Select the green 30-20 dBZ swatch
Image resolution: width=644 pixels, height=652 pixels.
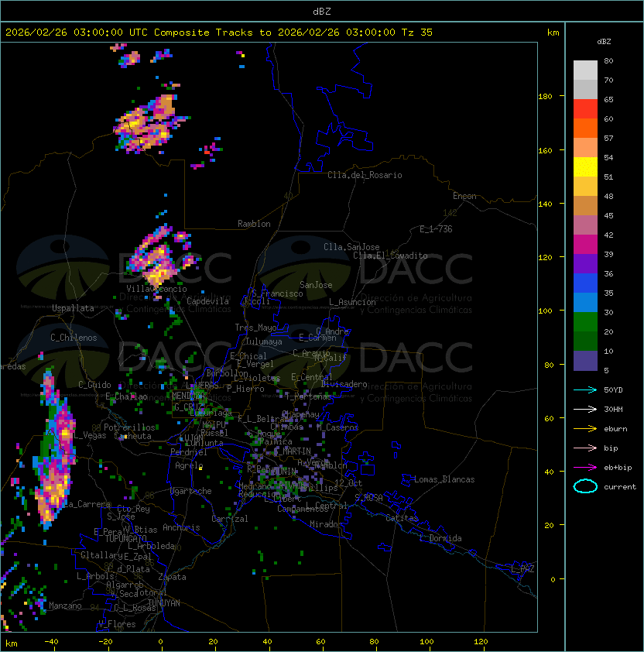pyautogui.click(x=585, y=322)
